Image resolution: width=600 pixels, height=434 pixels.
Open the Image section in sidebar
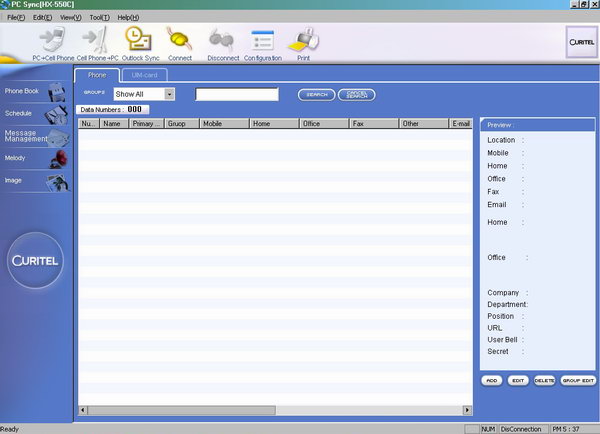[35, 181]
